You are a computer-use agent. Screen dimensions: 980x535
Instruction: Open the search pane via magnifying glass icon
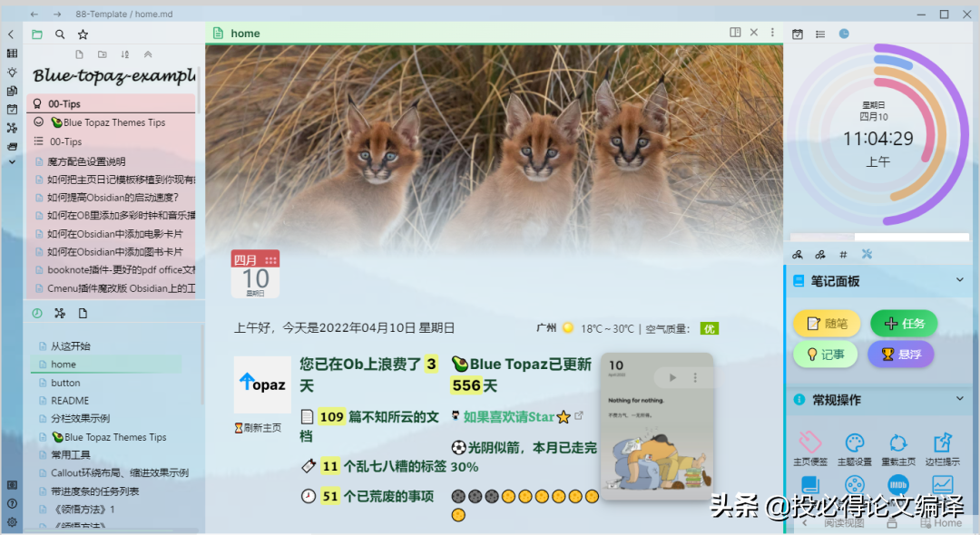(59, 34)
